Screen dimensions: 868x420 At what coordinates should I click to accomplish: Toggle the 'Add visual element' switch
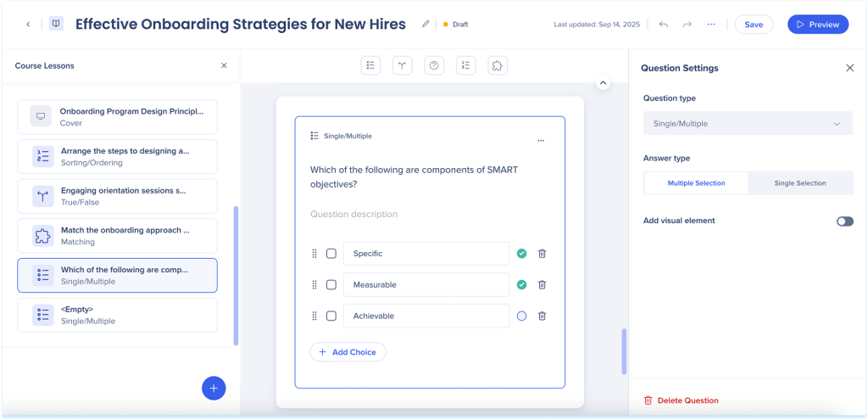[844, 221]
